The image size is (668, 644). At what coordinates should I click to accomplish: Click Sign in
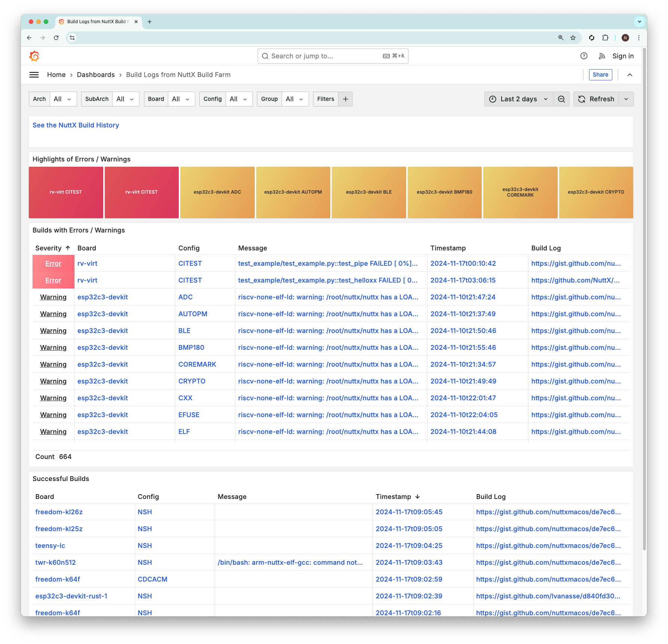(623, 56)
